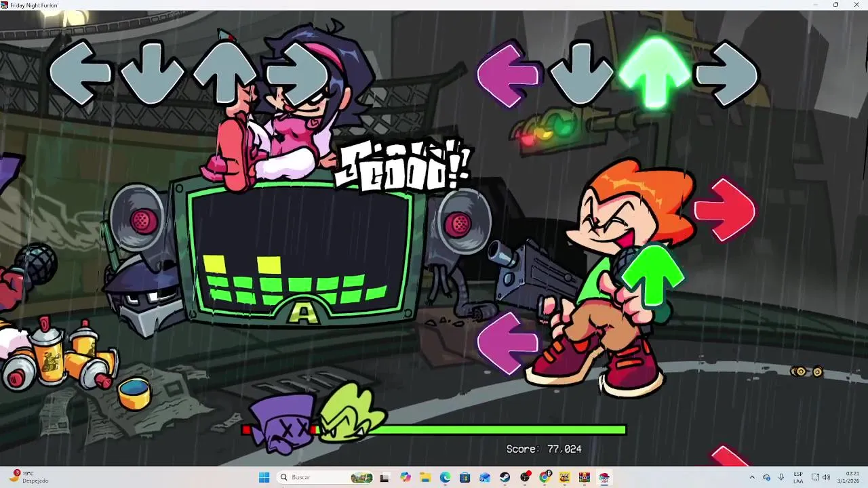
Task: Click the speaker's green equalizer screen
Action: pos(300,251)
